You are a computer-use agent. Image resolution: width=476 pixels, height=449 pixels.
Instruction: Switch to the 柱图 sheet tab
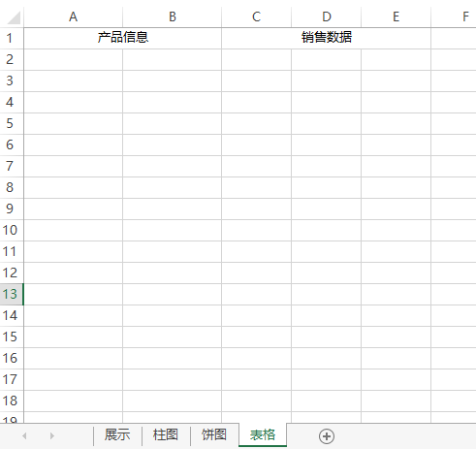[x=166, y=435]
